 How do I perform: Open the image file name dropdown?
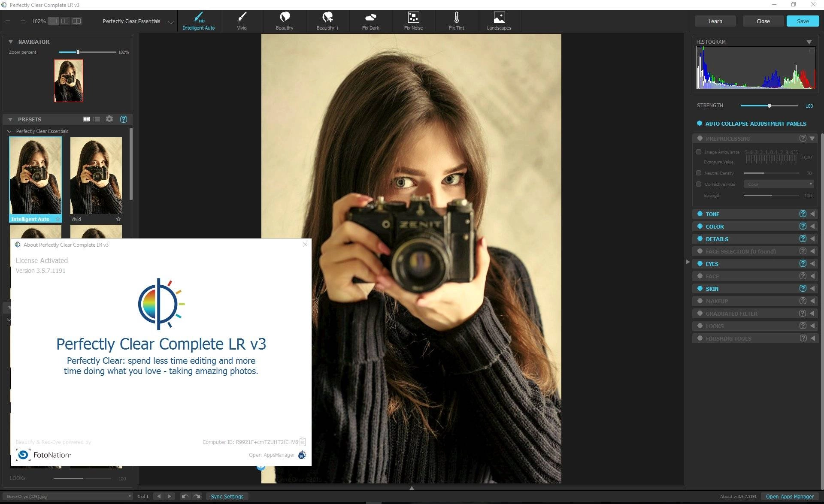[68, 496]
